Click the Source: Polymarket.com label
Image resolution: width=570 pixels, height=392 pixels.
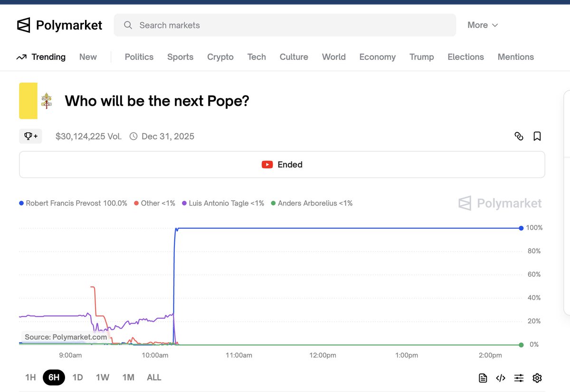pos(66,337)
